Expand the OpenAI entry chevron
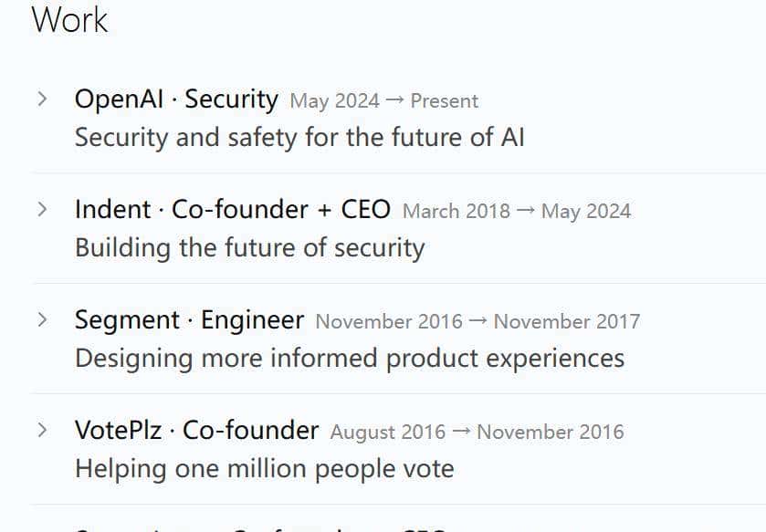Viewport: 766px width, 532px height. [42, 99]
